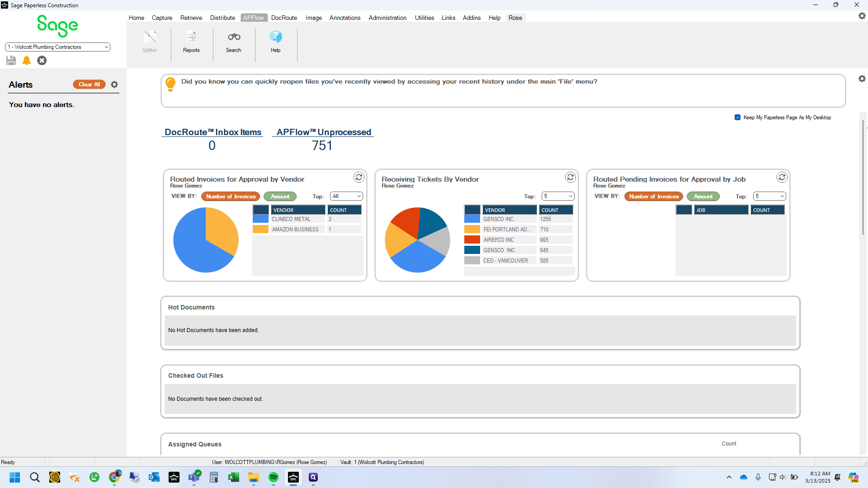868x488 pixels.
Task: Click the dashboard vertical scrollbar
Action: tap(863, 176)
